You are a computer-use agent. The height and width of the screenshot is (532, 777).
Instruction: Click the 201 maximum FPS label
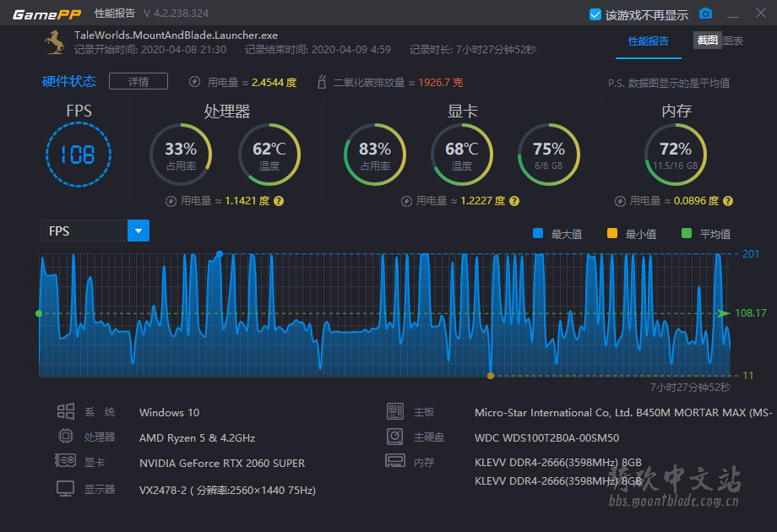pos(751,253)
